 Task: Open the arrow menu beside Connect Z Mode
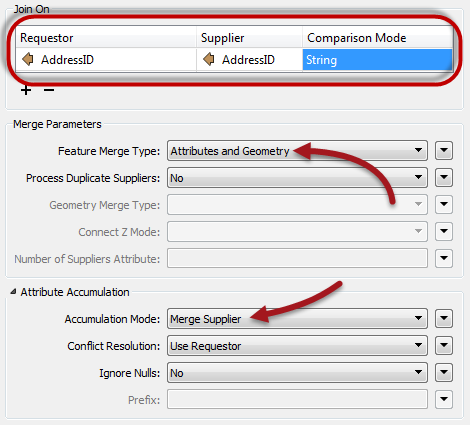click(x=444, y=231)
